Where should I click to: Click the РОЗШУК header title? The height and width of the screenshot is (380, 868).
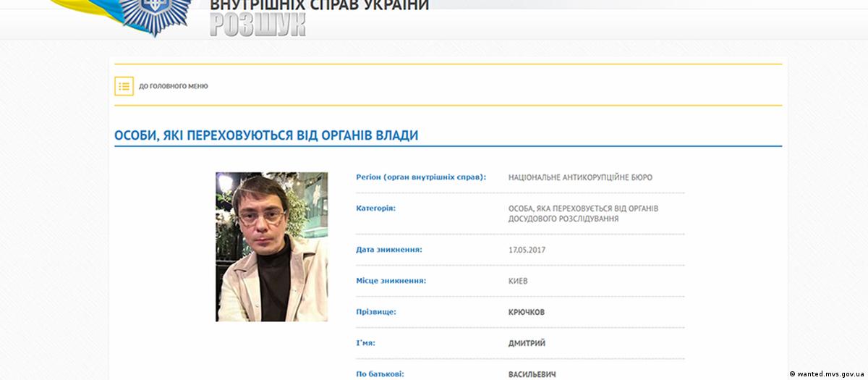point(258,25)
